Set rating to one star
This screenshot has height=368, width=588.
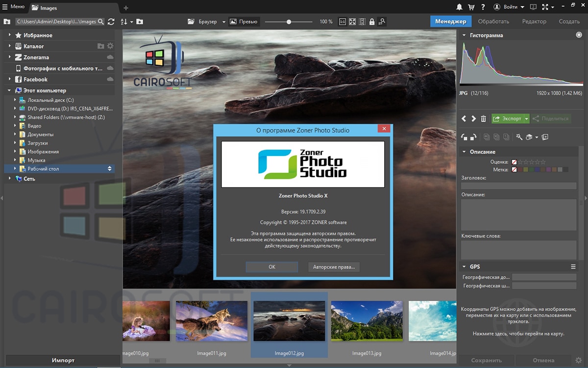click(x=521, y=162)
